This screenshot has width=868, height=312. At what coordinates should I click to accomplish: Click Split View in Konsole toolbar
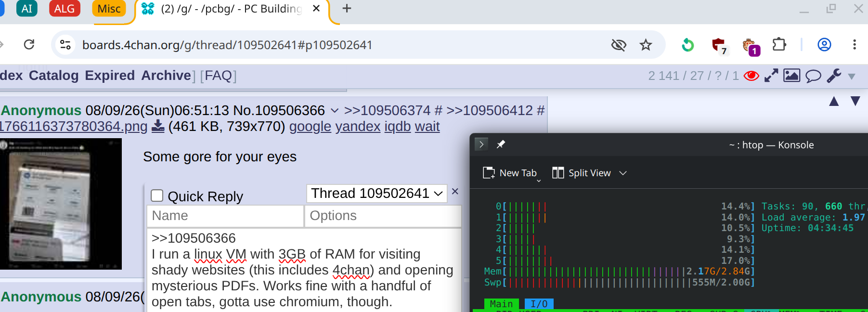pyautogui.click(x=582, y=173)
